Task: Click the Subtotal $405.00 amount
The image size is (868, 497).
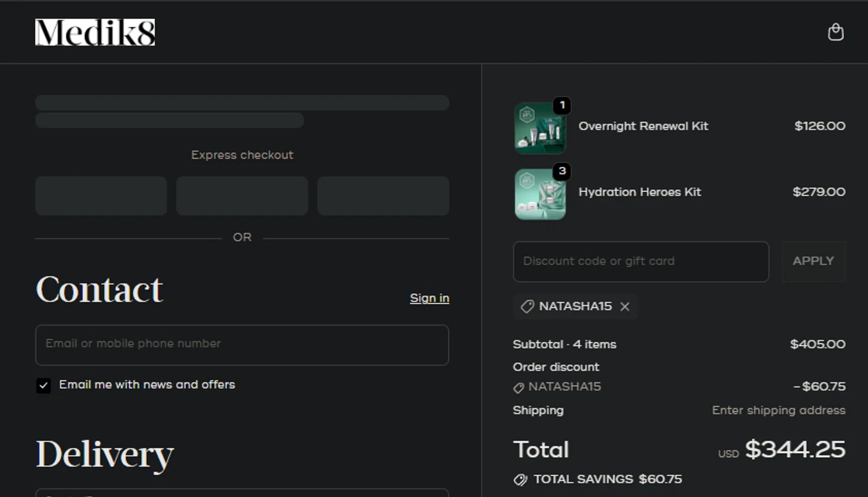Action: 818,344
